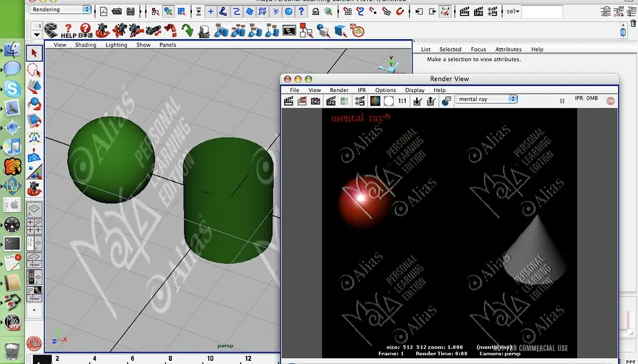Screen dimensions: 638x364
Task: Pause IPR tuning in Render View
Action: coord(562,101)
